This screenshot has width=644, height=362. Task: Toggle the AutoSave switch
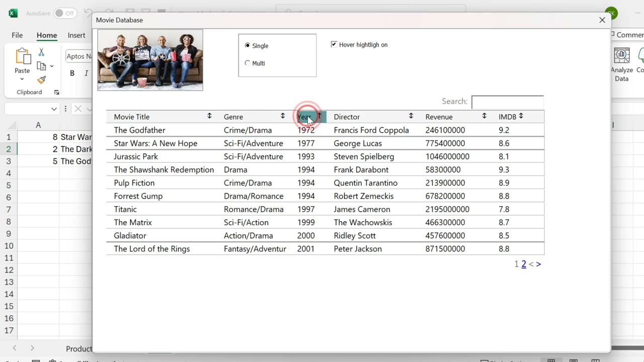pyautogui.click(x=65, y=13)
